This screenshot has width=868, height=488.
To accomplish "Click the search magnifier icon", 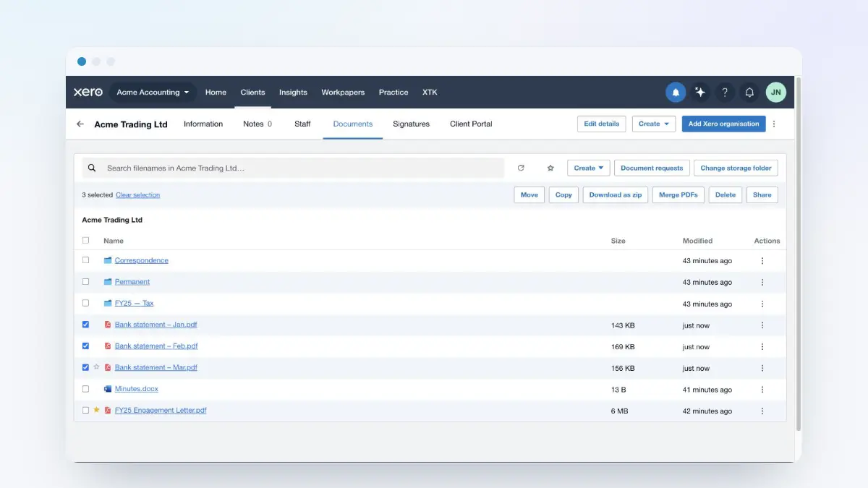I will pyautogui.click(x=92, y=168).
